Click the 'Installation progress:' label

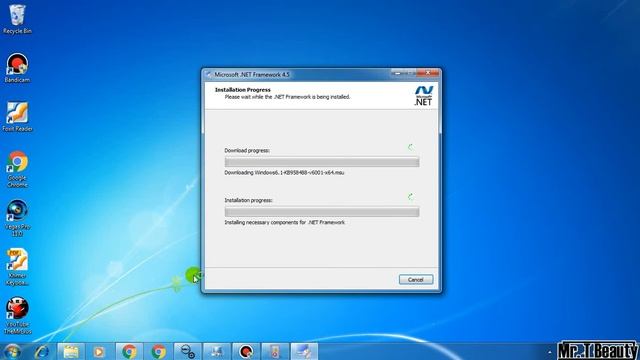point(248,200)
